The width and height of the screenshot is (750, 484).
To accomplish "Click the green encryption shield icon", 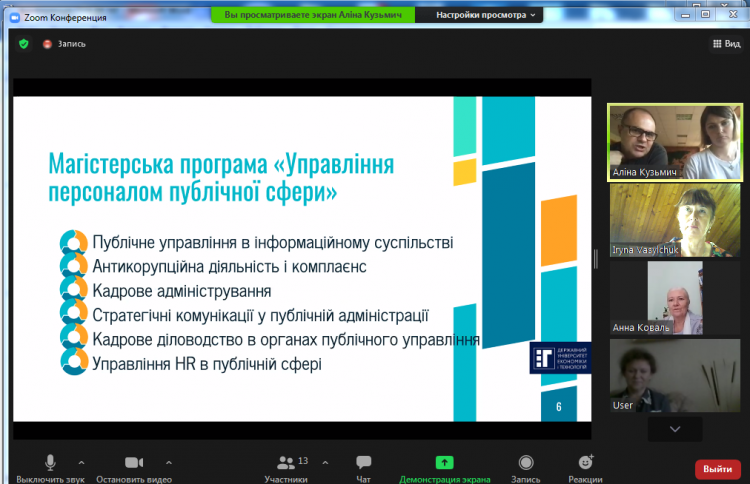I will pos(24,44).
